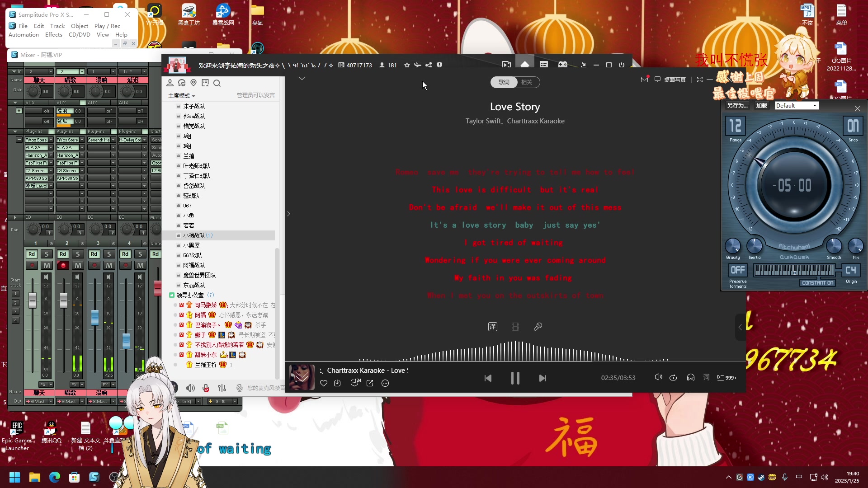Toggle Rd automation on mixer channel 3

pos(94,254)
